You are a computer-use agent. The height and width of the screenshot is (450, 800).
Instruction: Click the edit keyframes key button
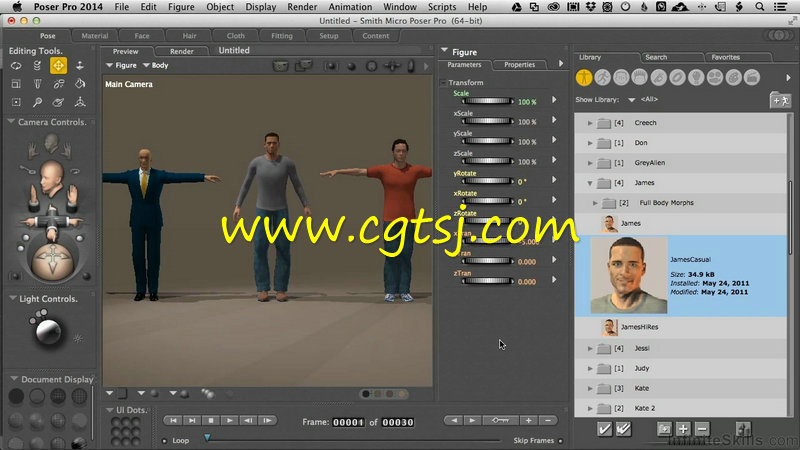click(501, 420)
